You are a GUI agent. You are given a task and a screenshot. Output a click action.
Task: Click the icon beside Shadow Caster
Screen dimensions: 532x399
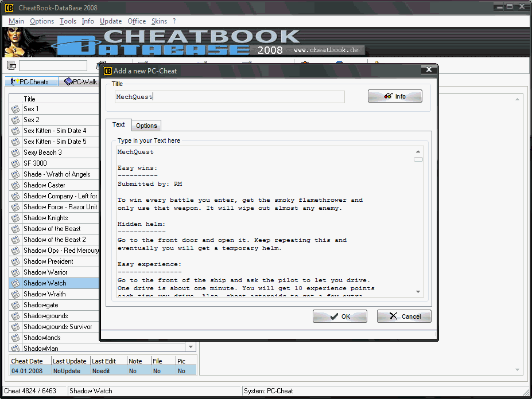[15, 185]
